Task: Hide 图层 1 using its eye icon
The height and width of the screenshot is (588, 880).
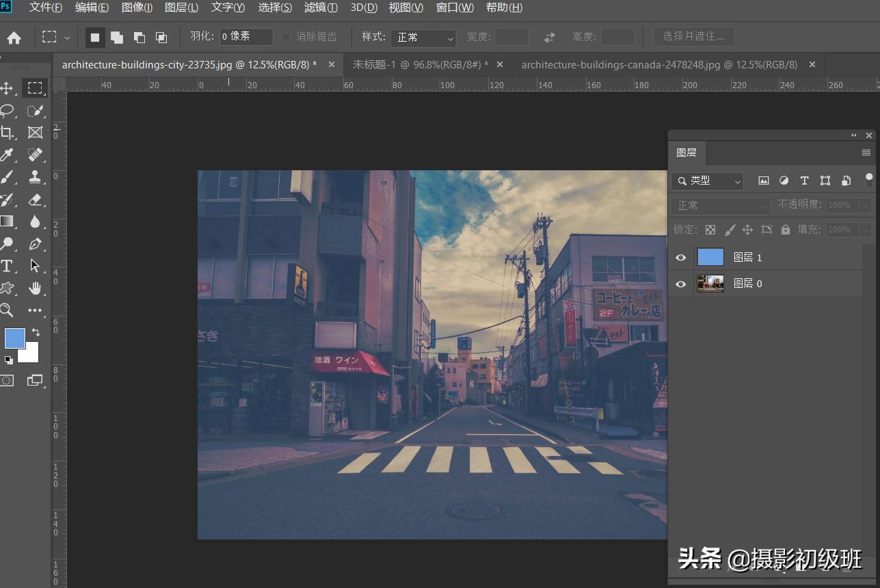Action: (680, 258)
